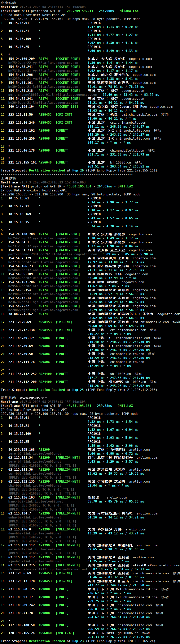The image size is (180, 644).
Task: Click hop address 154.54.7.129
Action: click(20, 258)
